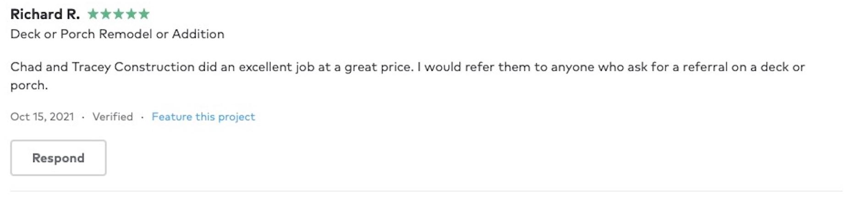Click the dot separator between date and Verified
The width and height of the screenshot is (868, 202).
(x=83, y=117)
